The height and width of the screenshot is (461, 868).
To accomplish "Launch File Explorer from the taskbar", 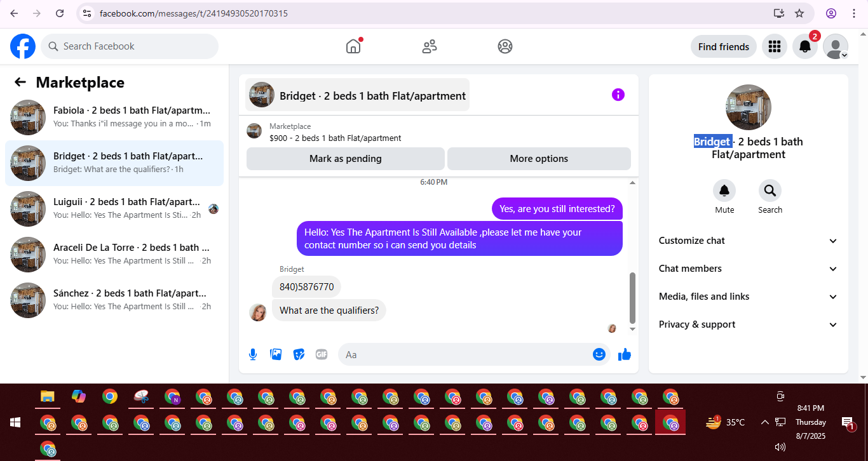I will pos(48,397).
